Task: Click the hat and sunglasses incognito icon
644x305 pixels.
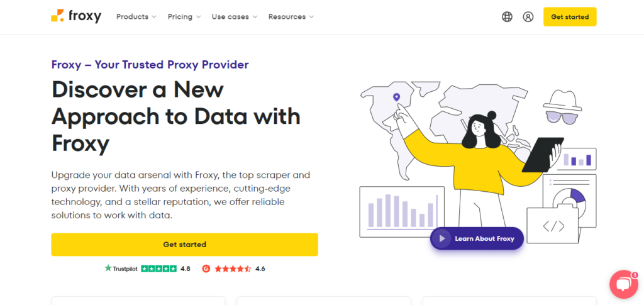Action: pyautogui.click(x=560, y=107)
